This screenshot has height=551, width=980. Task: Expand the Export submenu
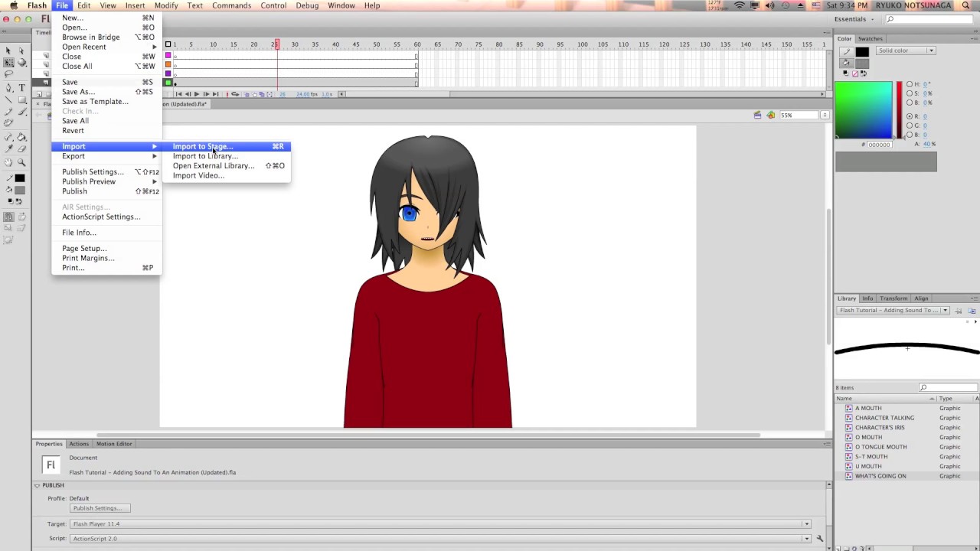(x=106, y=156)
